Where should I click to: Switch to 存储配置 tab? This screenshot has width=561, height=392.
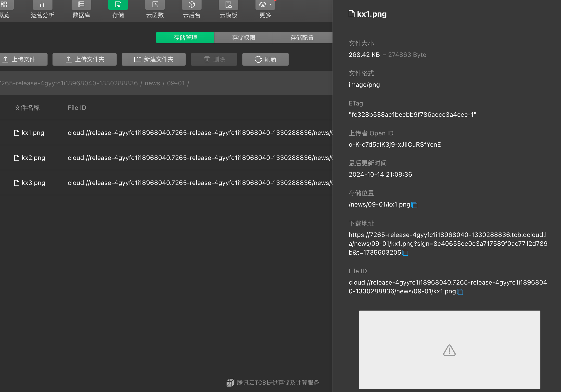tap(302, 38)
